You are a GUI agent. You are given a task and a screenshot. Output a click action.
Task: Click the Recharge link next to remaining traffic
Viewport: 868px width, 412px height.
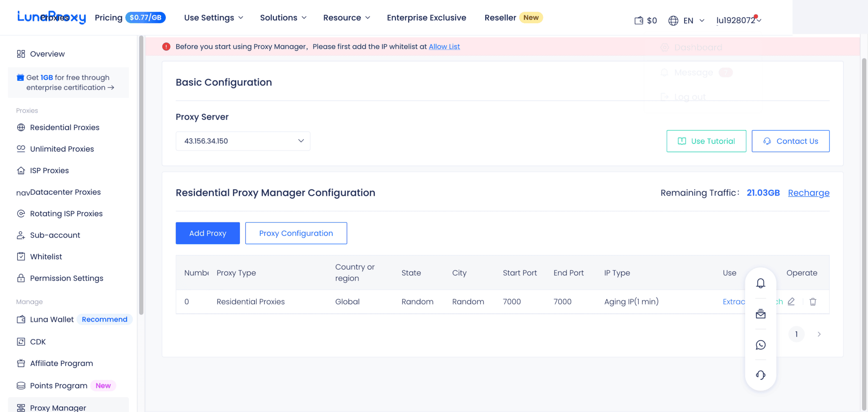click(x=808, y=193)
